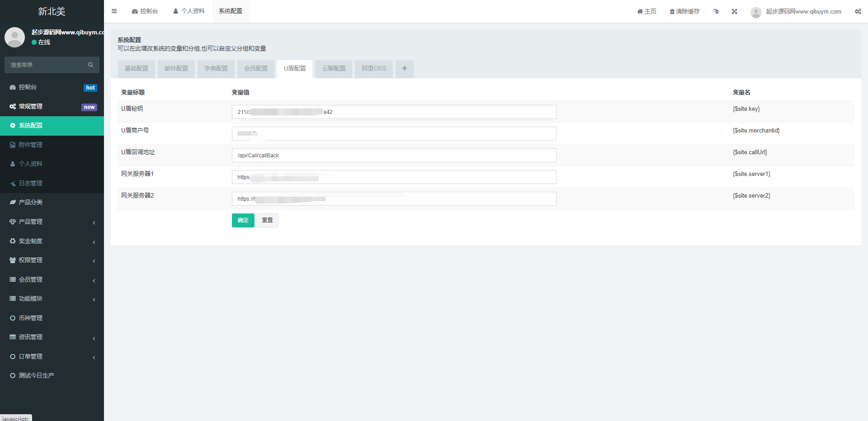Click the 网关服务器2 value field

394,199
